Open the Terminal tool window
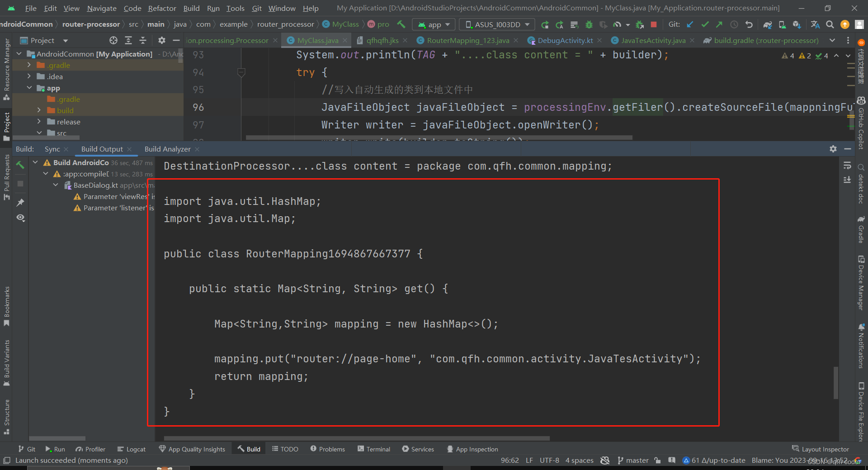Viewport: 868px width, 470px height. 373,449
